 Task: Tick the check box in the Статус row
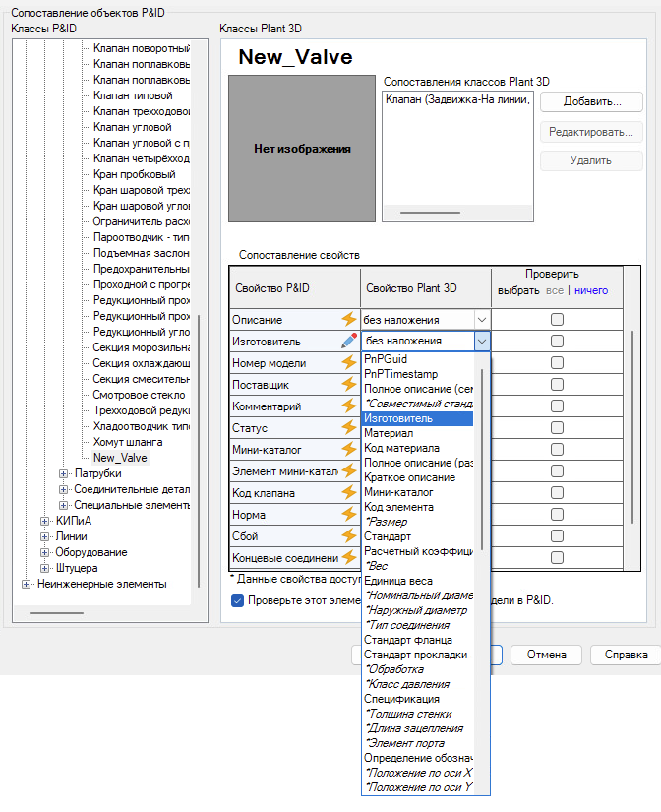coord(557,428)
